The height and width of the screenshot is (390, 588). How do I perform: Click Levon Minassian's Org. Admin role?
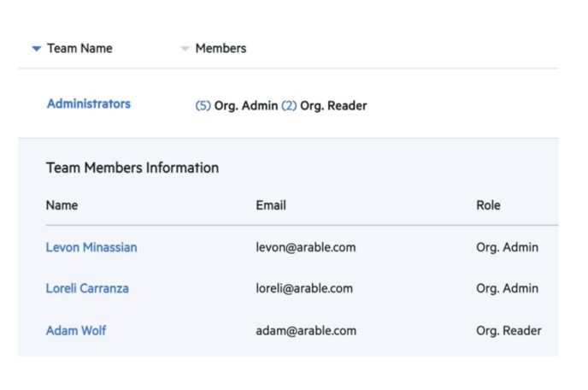(x=508, y=247)
